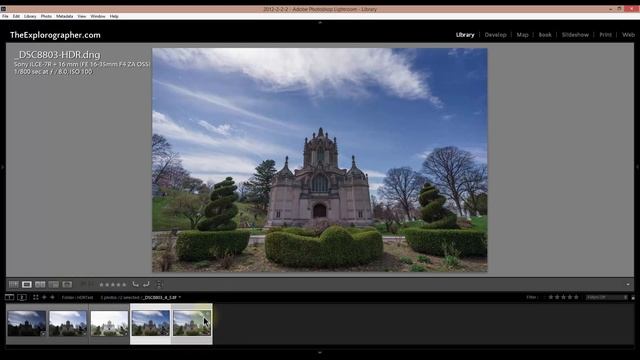Collapse the top module panel

320,22
